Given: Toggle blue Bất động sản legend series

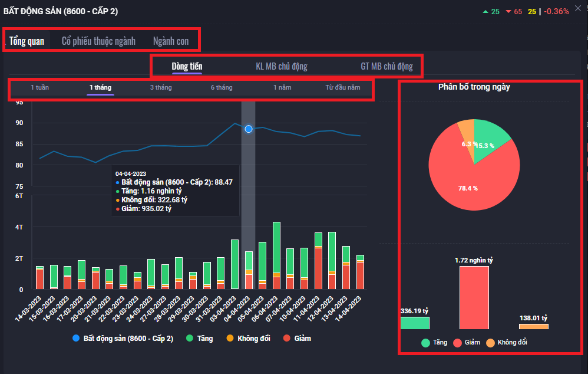Looking at the screenshot, I should tap(123, 339).
